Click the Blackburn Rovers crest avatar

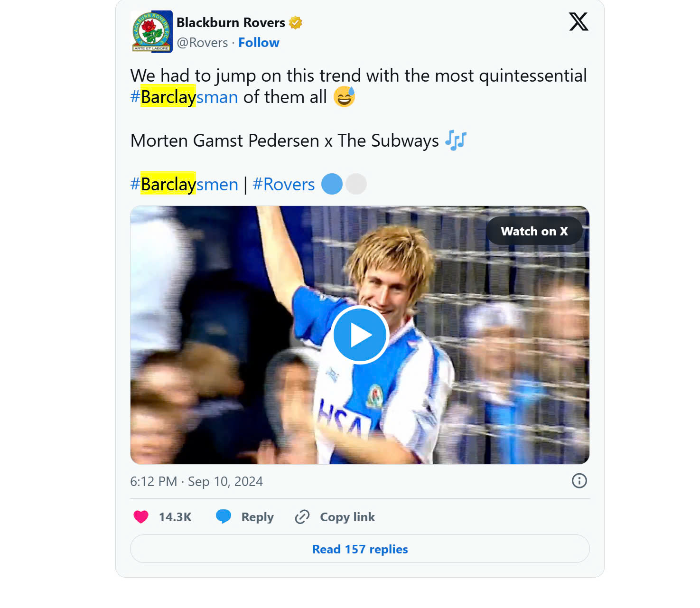pyautogui.click(x=152, y=31)
